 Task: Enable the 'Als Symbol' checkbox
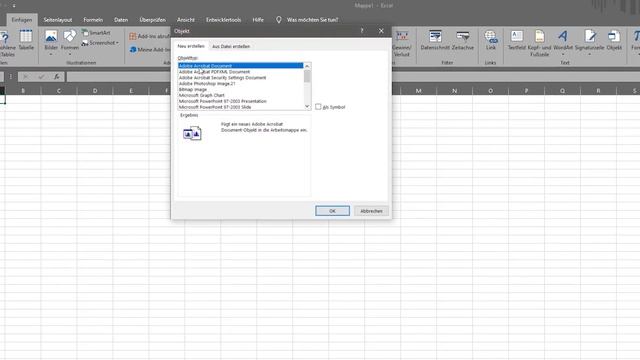318,107
